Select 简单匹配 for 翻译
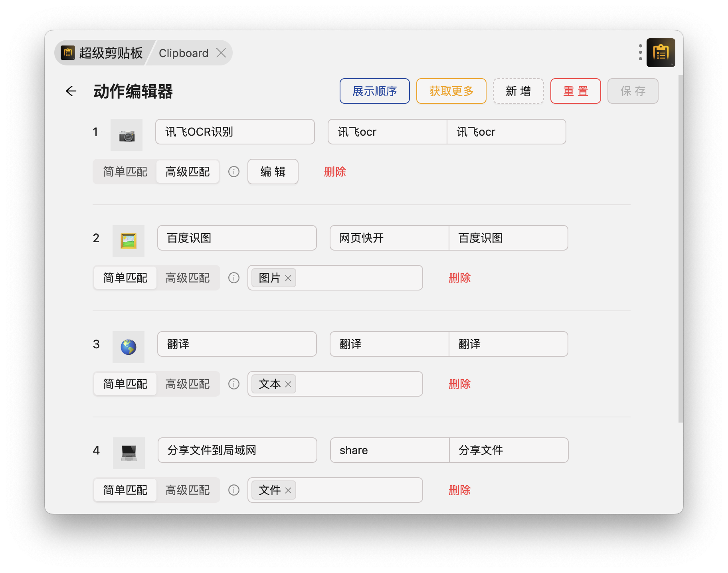 [125, 384]
